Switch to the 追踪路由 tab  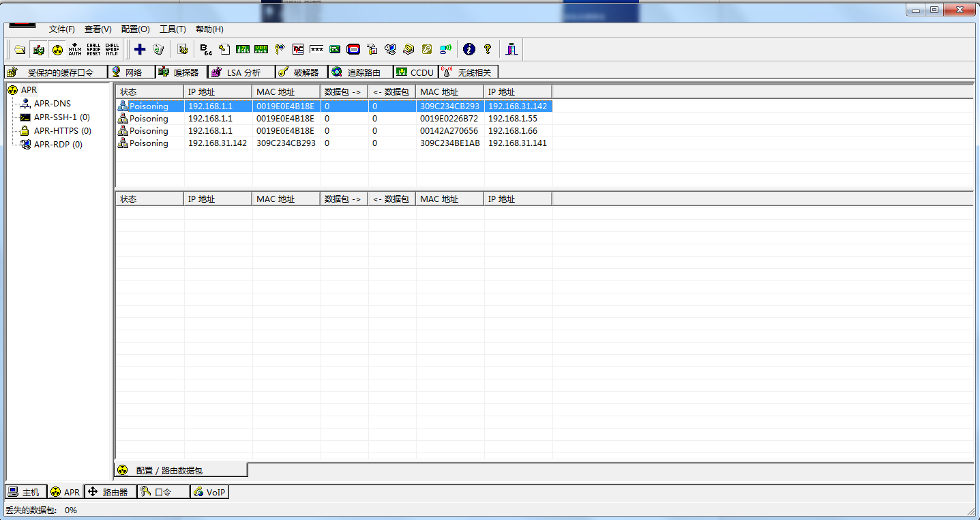[x=361, y=72]
